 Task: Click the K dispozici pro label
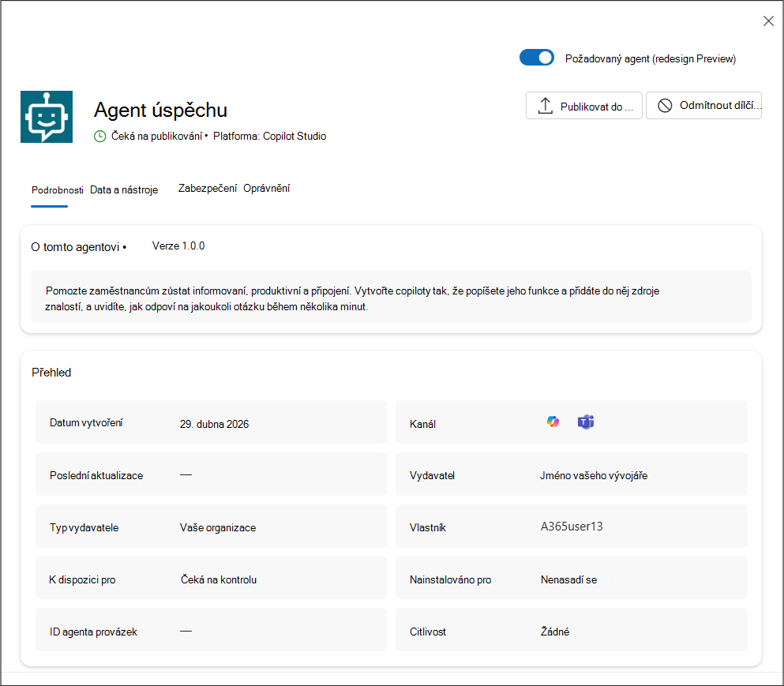click(82, 580)
